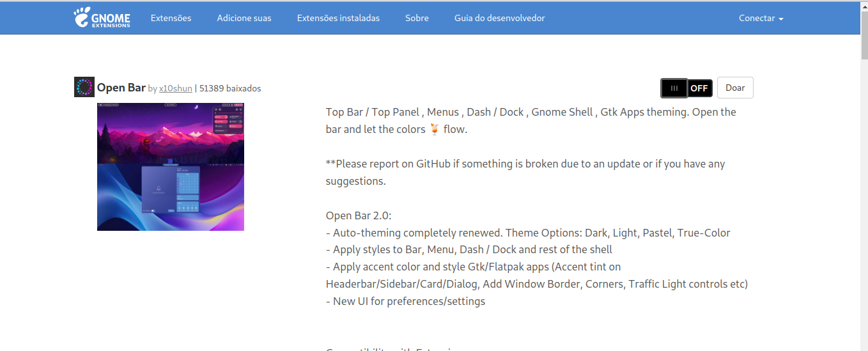Click the cocktail emoji in the description
This screenshot has height=351, width=868.
click(x=434, y=129)
